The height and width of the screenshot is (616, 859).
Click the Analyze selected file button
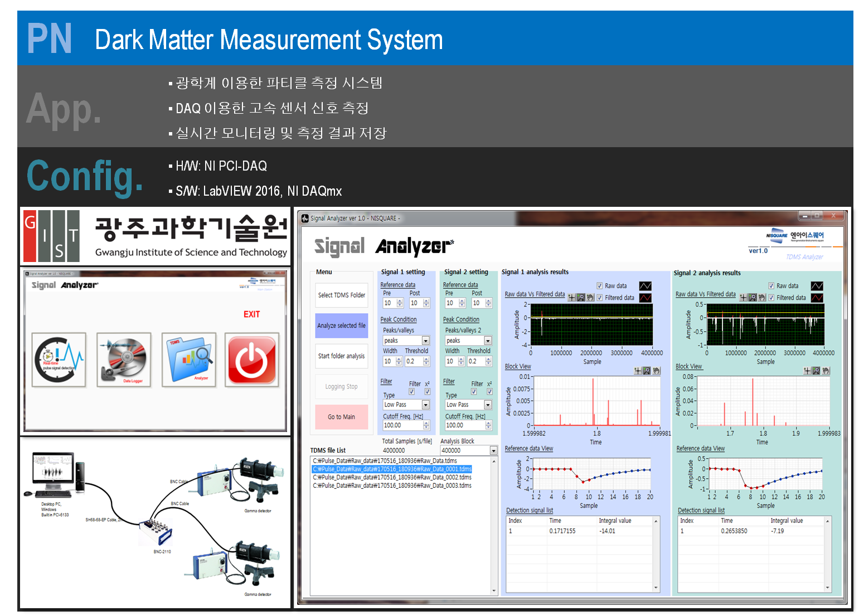[342, 326]
